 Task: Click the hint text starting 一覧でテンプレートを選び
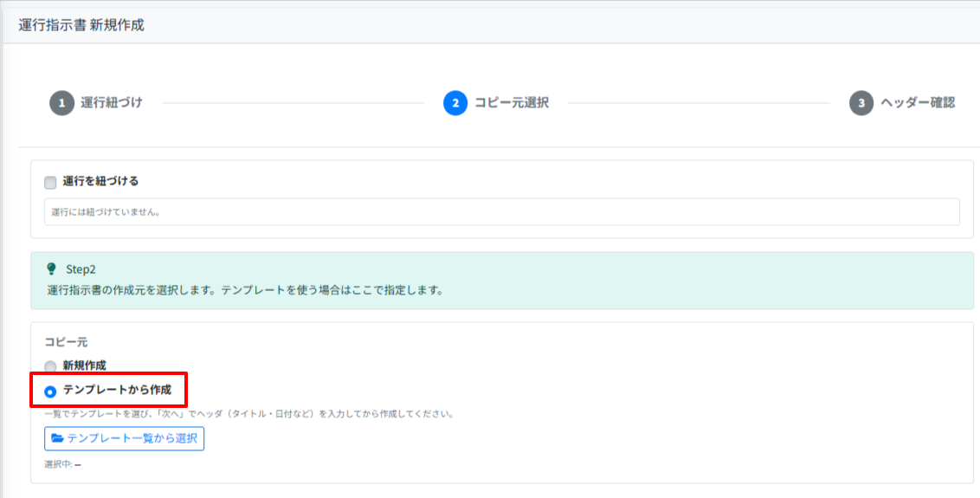point(248,414)
